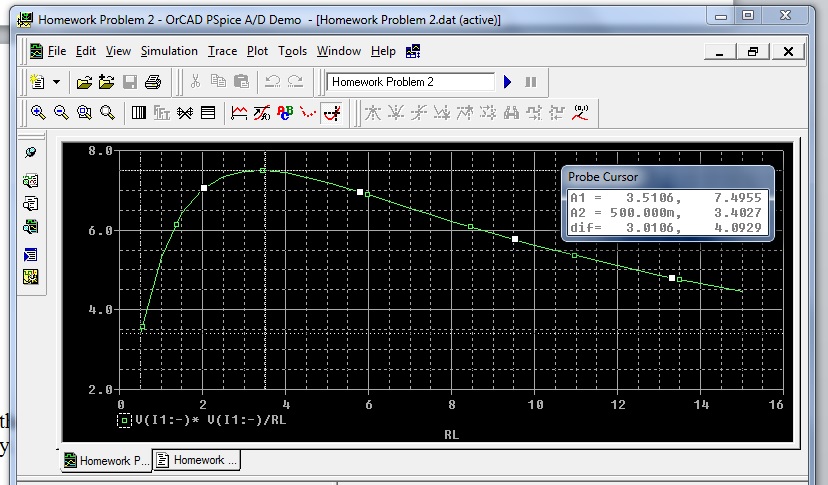Click the Cursor Min icon
828x485 pixels.
pyautogui.click(x=442, y=113)
